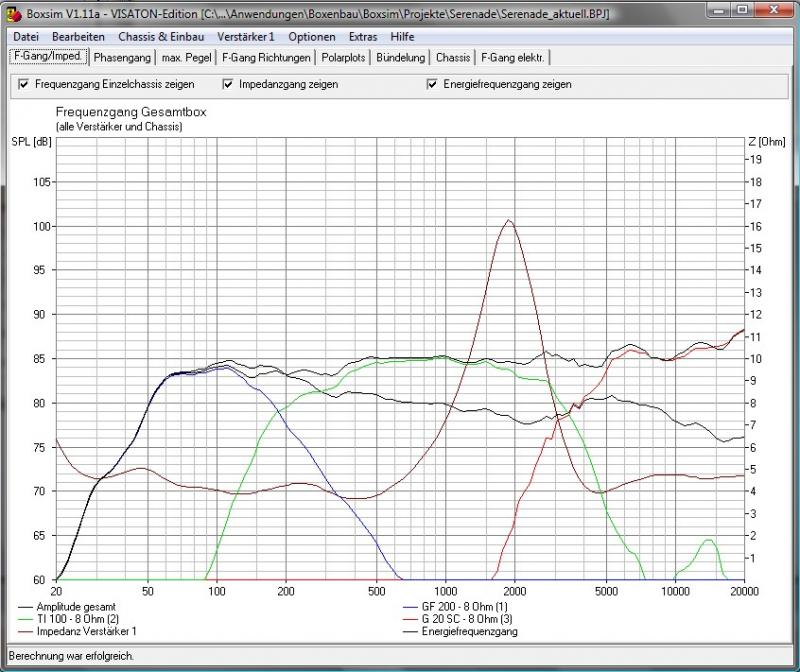Click the impedance curve peak near 2000 Hz

509,221
